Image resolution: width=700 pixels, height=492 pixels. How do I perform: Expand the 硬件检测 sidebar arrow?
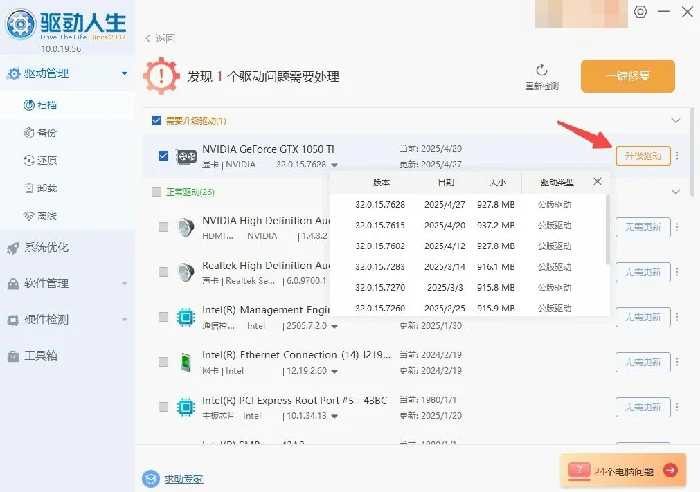coord(125,319)
